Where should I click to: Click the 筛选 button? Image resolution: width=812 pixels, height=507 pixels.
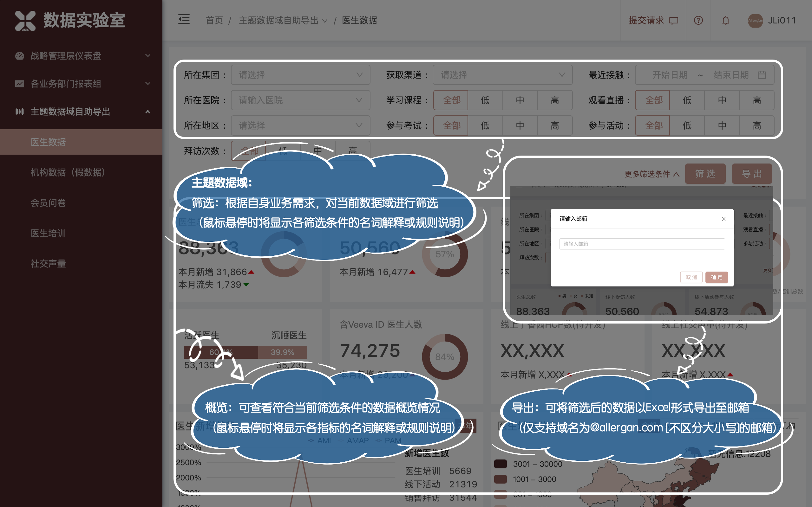coord(705,174)
